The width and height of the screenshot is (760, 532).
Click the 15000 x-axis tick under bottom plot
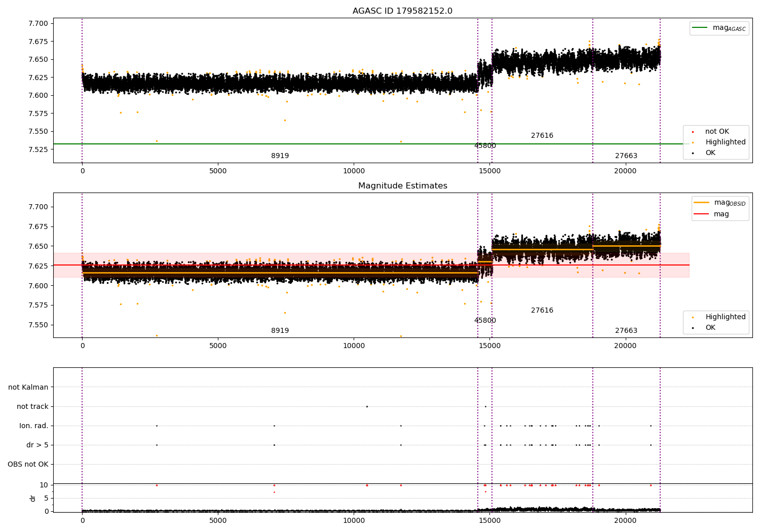tap(489, 521)
